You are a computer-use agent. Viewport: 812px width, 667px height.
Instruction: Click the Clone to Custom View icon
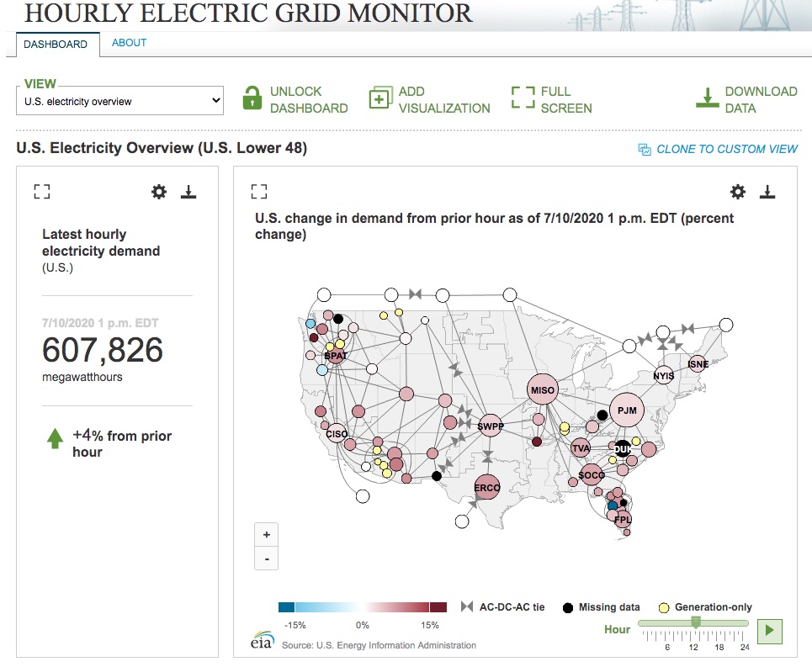click(x=645, y=150)
